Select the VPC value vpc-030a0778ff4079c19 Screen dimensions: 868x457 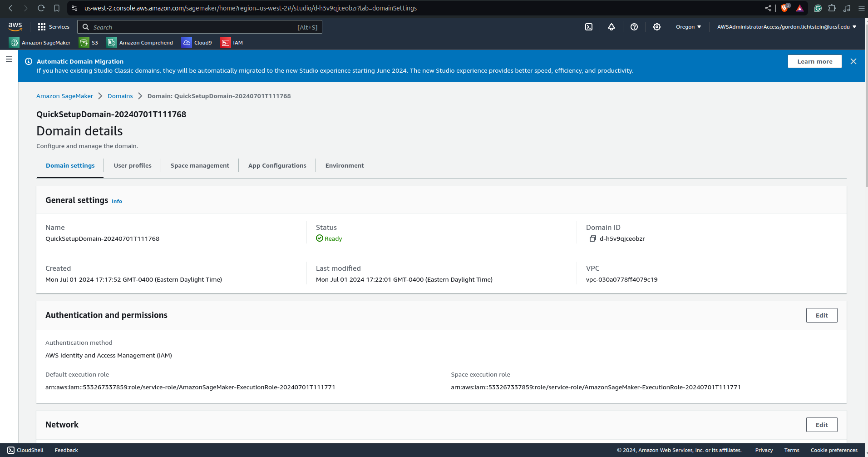621,279
